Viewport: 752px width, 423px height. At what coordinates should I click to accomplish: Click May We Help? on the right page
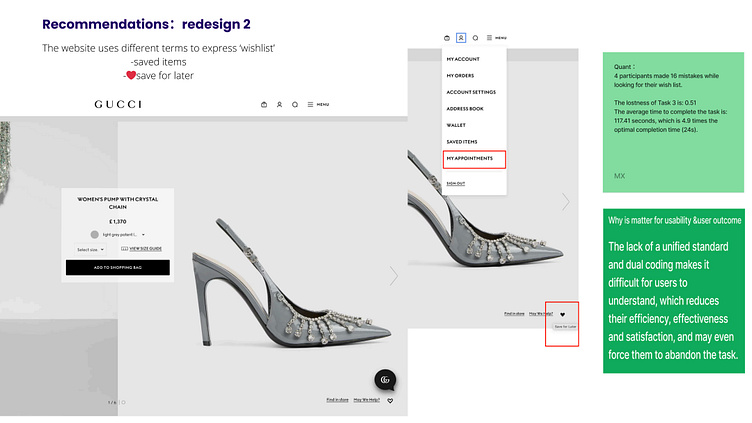[541, 314]
